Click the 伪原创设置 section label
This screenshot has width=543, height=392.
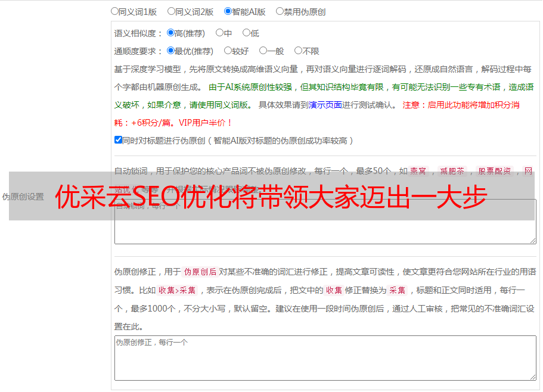[x=23, y=197]
